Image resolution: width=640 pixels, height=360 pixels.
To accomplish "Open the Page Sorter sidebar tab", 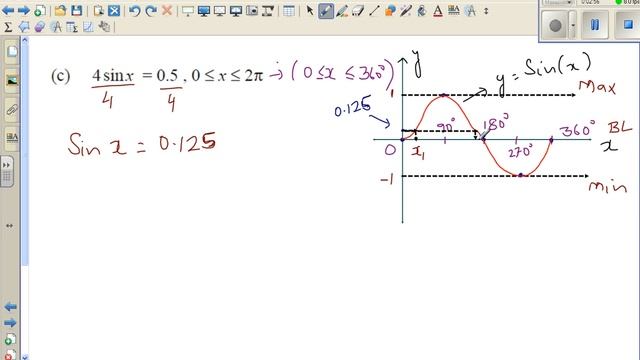I will (12, 53).
